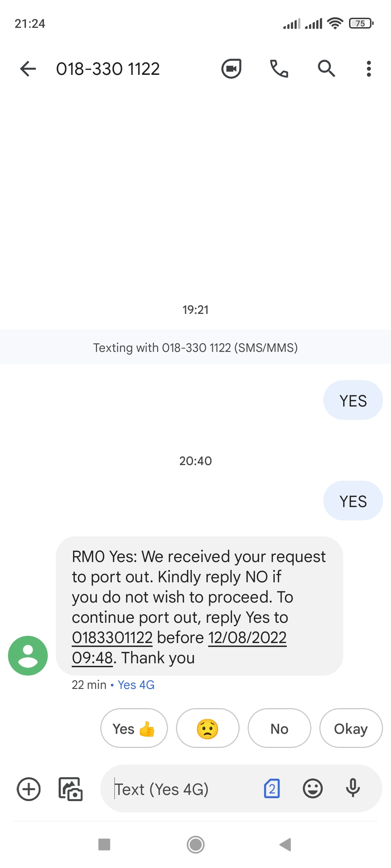
Task: Open the emoji picker
Action: tap(313, 788)
